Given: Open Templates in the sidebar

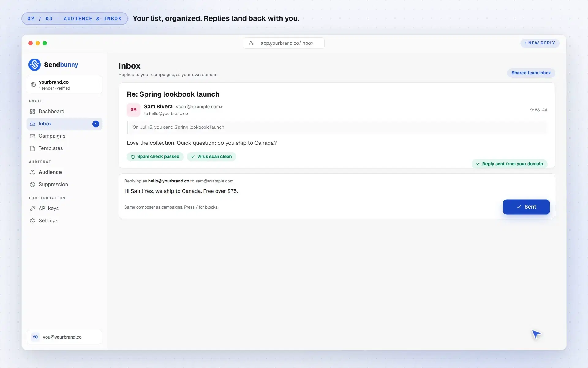Looking at the screenshot, I should click(64, 148).
